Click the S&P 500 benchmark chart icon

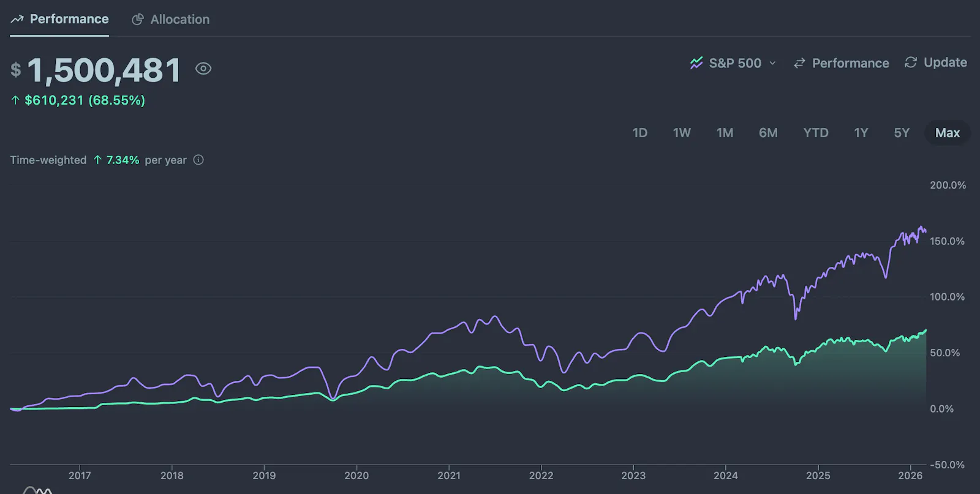point(696,63)
